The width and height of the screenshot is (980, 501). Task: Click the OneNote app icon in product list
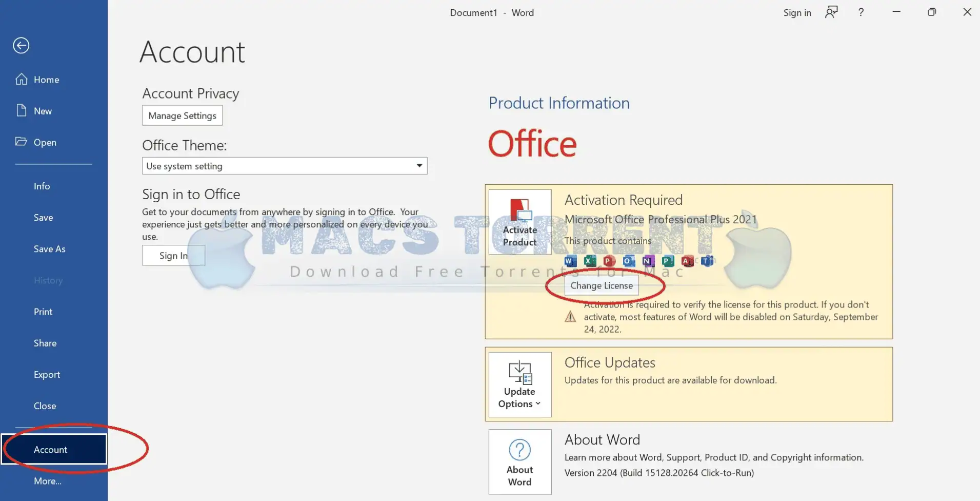648,261
